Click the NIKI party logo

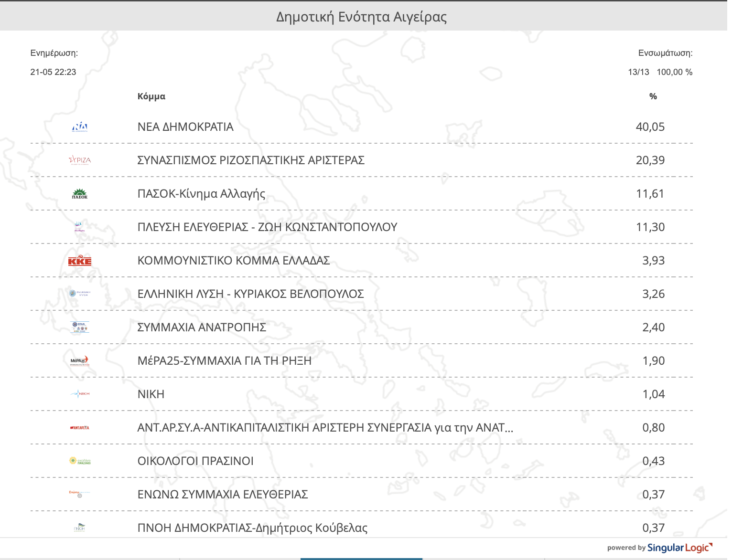click(80, 394)
